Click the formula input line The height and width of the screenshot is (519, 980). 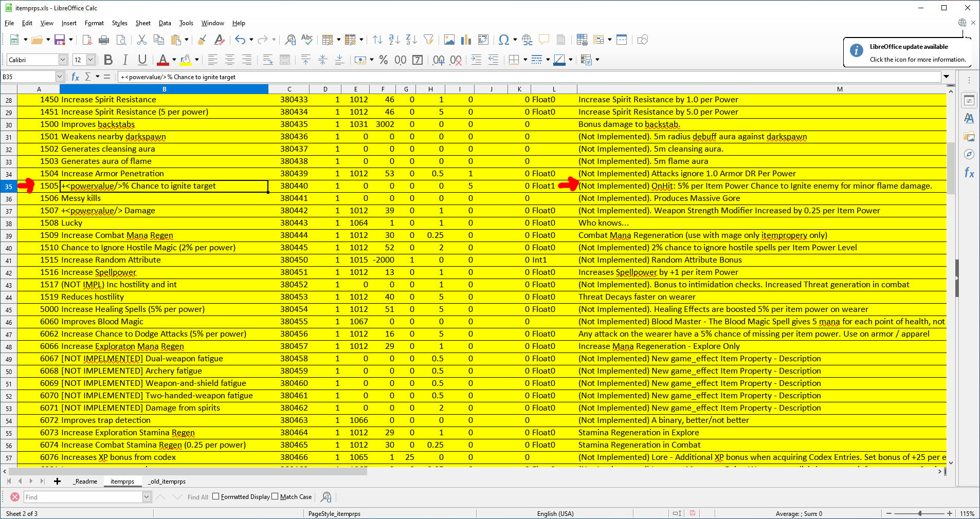[530, 77]
